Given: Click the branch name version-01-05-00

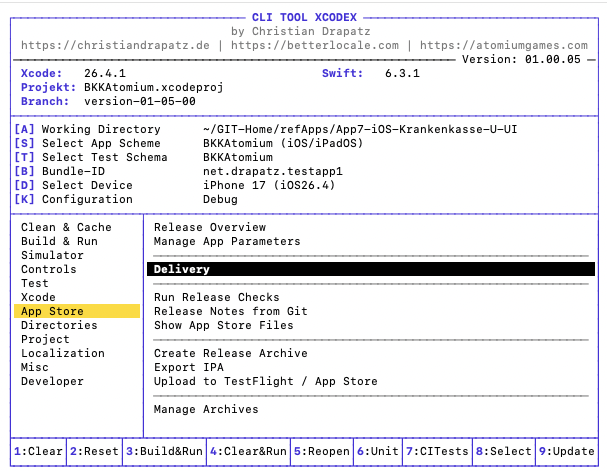Looking at the screenshot, I should tap(140, 101).
